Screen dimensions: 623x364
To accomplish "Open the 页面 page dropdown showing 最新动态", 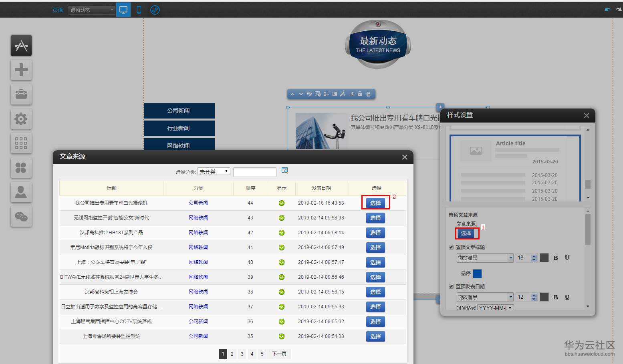I will pos(92,10).
